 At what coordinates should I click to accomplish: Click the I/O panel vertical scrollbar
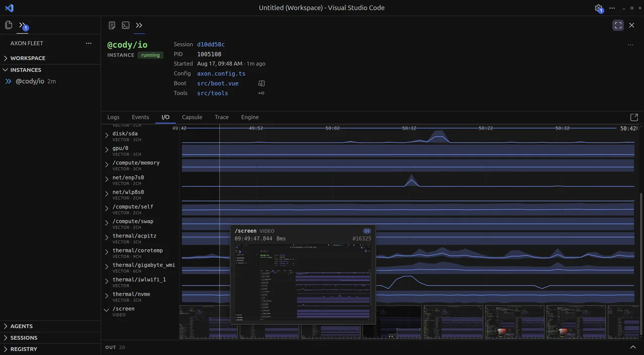click(641, 264)
